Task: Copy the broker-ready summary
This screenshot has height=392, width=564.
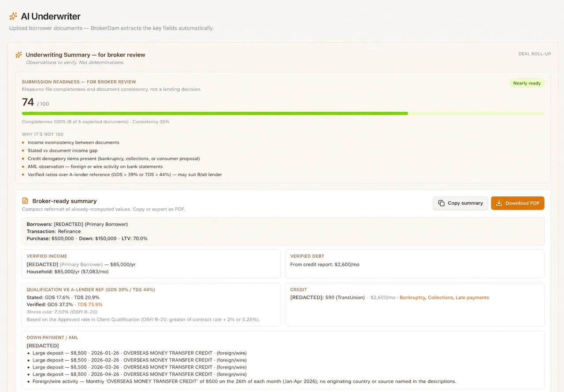Action: (460, 203)
